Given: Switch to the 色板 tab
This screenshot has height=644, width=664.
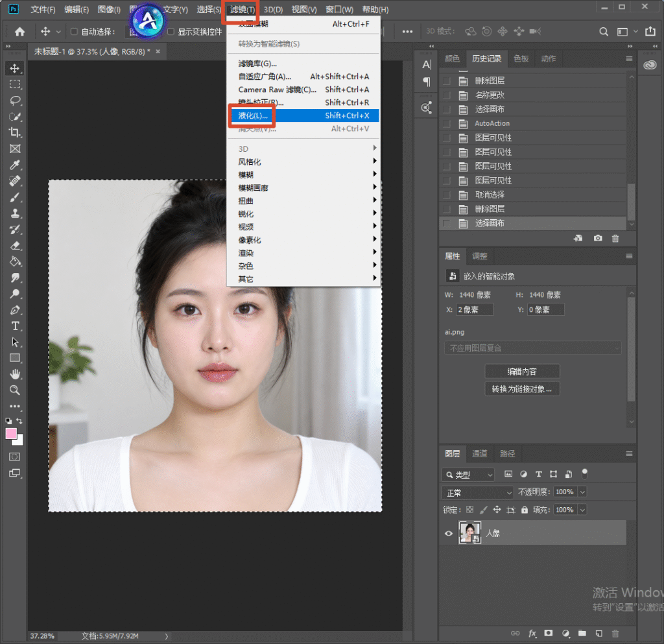Looking at the screenshot, I should [x=521, y=58].
